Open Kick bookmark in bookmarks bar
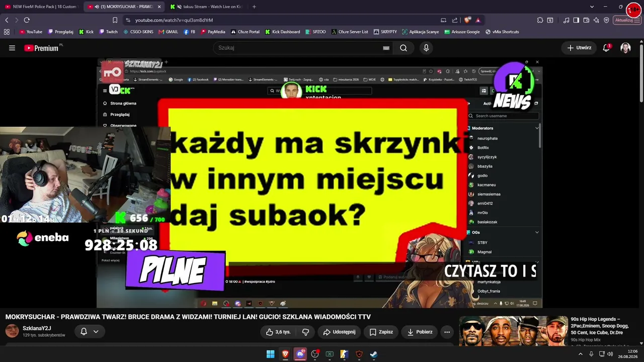The image size is (644, 362). (86, 32)
